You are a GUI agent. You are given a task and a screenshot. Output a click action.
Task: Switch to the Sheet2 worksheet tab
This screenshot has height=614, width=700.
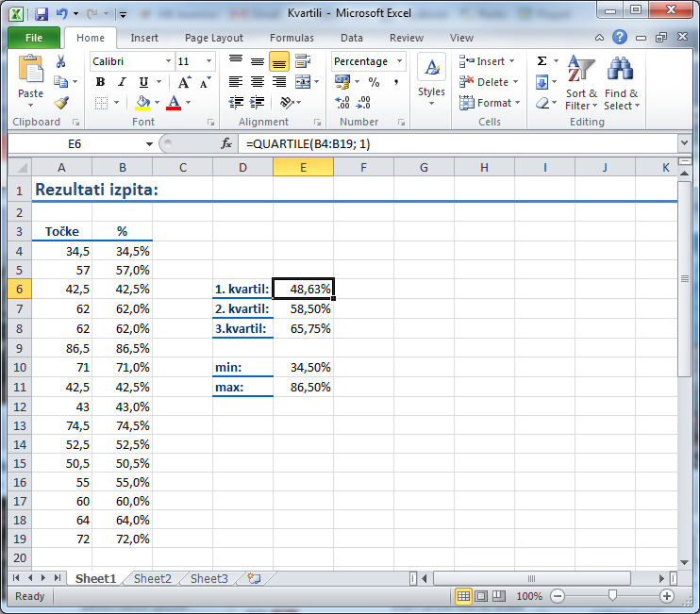pyautogui.click(x=152, y=579)
